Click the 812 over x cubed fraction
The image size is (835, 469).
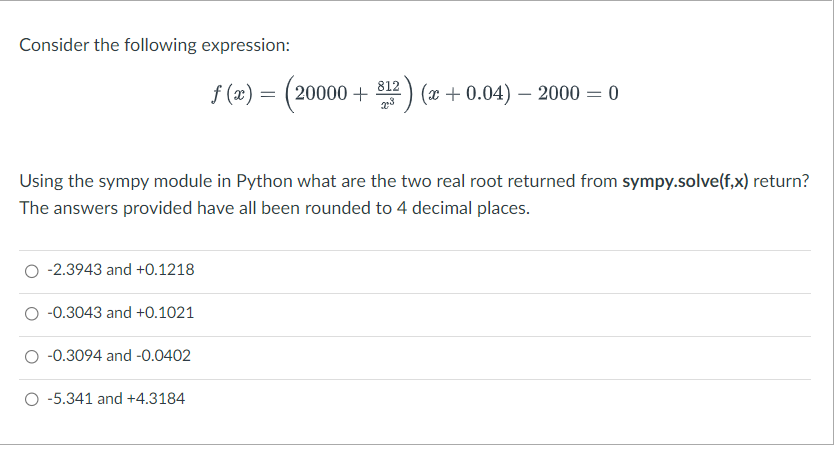click(388, 94)
